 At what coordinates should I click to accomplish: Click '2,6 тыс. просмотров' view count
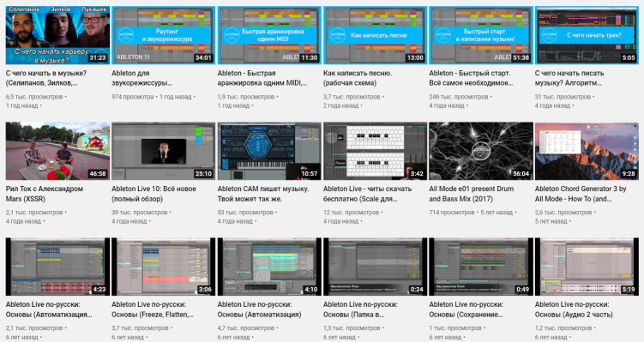click(563, 213)
